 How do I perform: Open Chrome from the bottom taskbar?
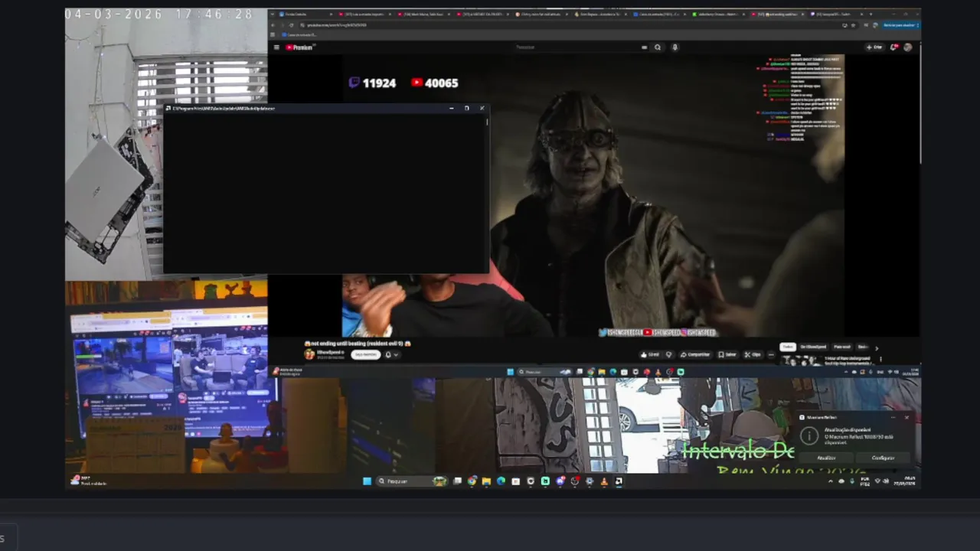point(472,481)
